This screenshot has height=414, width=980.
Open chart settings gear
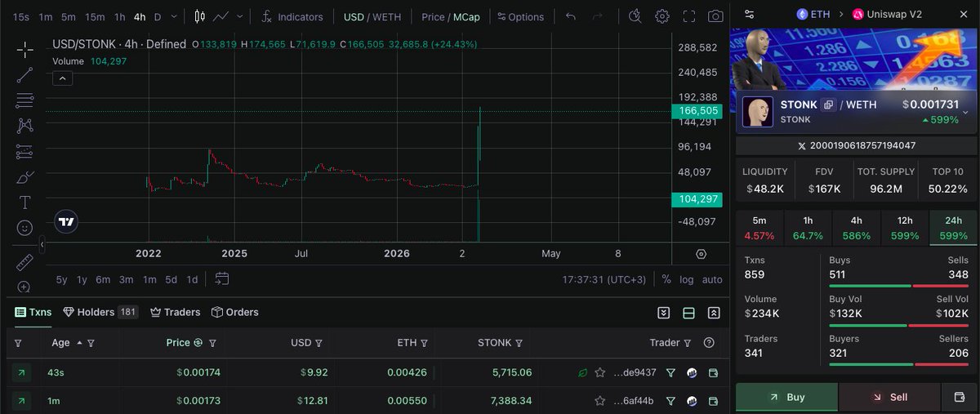click(662, 16)
